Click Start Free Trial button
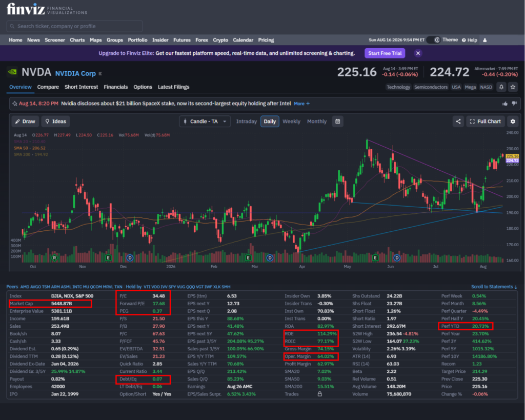The image size is (525, 420). pos(385,53)
